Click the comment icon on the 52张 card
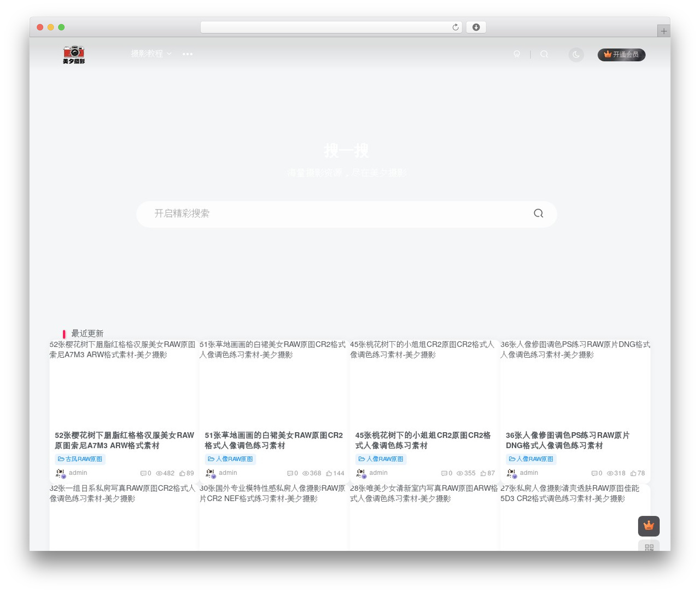Screen dimensions: 700x593 (x=143, y=474)
